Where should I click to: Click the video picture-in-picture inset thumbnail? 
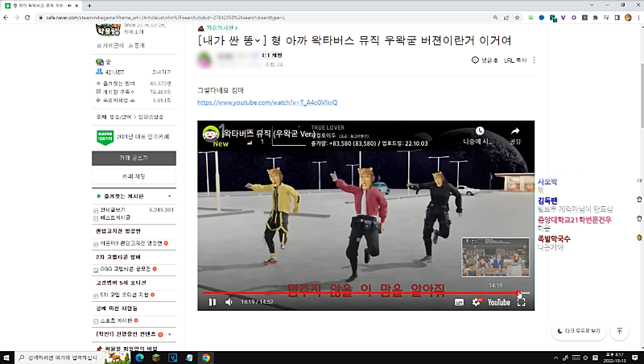(x=495, y=257)
